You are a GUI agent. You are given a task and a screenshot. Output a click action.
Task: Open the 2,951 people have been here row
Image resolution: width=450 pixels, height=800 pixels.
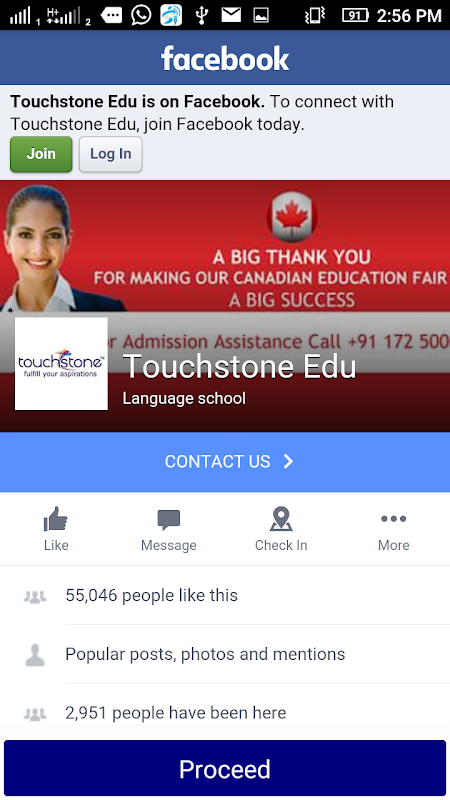pyautogui.click(x=225, y=712)
